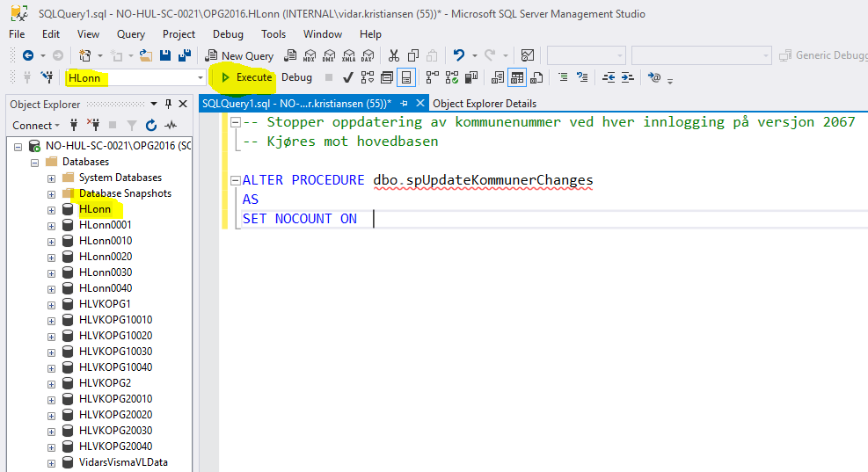Click the Change Connection plug icon

[x=47, y=77]
